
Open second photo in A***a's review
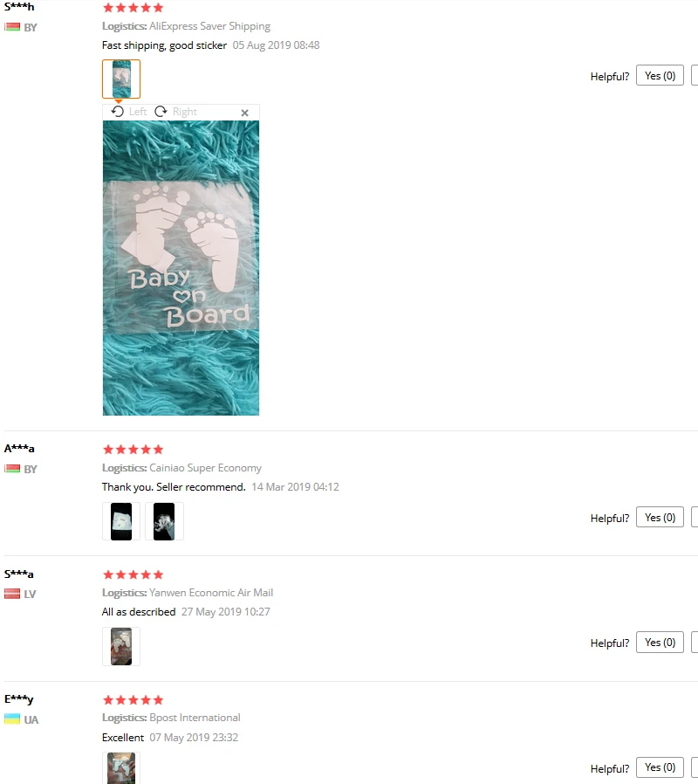coord(164,521)
